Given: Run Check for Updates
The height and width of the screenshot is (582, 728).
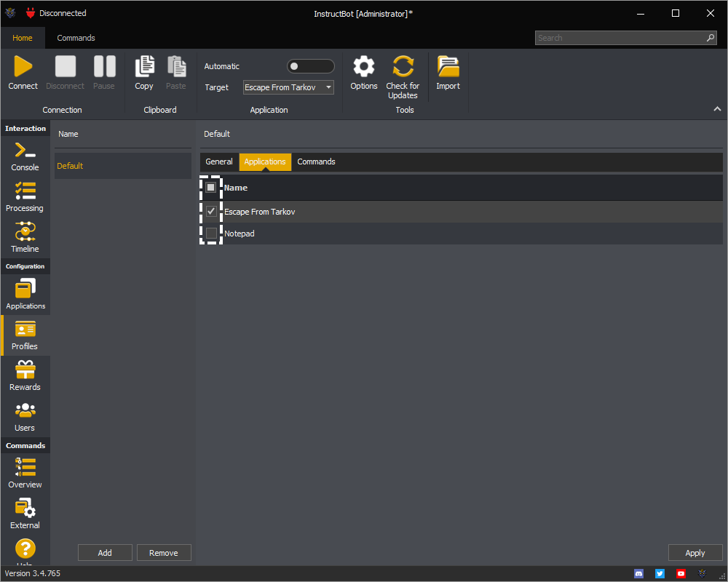Looking at the screenshot, I should point(403,66).
